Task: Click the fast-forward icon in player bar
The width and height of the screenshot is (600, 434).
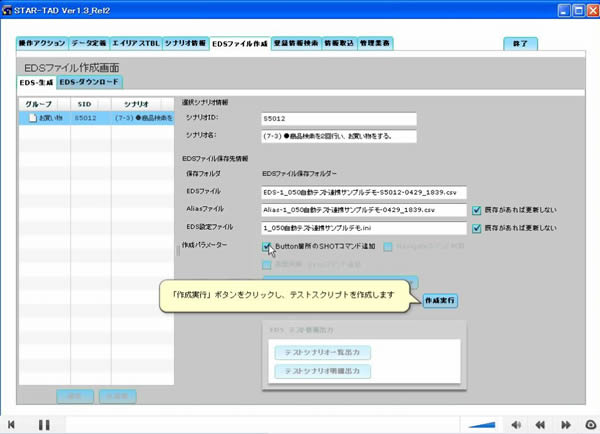Action: point(566,424)
